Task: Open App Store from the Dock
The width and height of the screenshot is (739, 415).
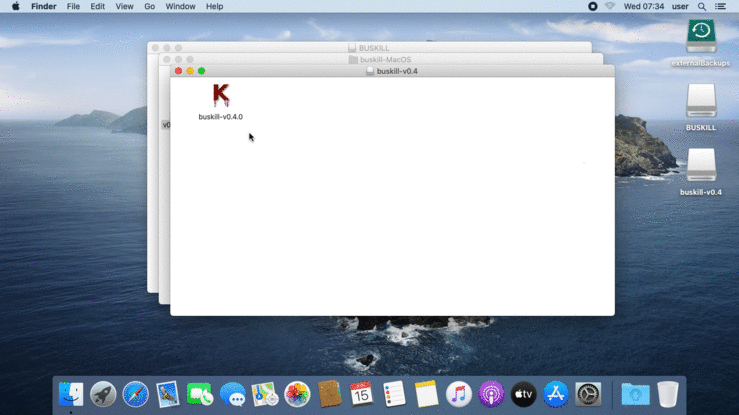Action: click(x=556, y=394)
